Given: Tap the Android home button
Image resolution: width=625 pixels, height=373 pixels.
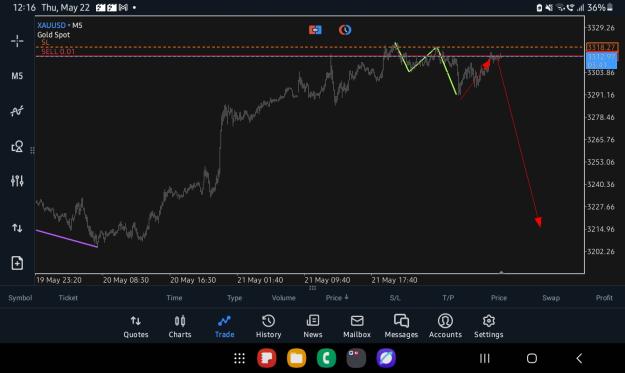Looking at the screenshot, I should pyautogui.click(x=532, y=358).
